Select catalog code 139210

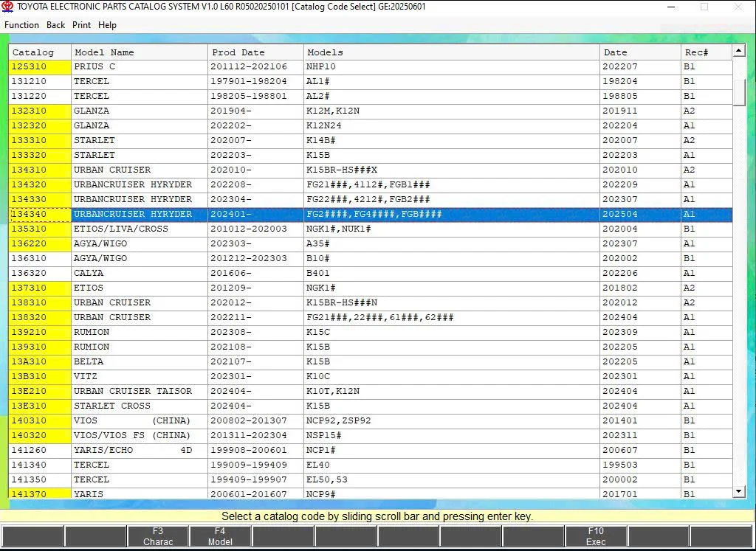click(x=40, y=333)
